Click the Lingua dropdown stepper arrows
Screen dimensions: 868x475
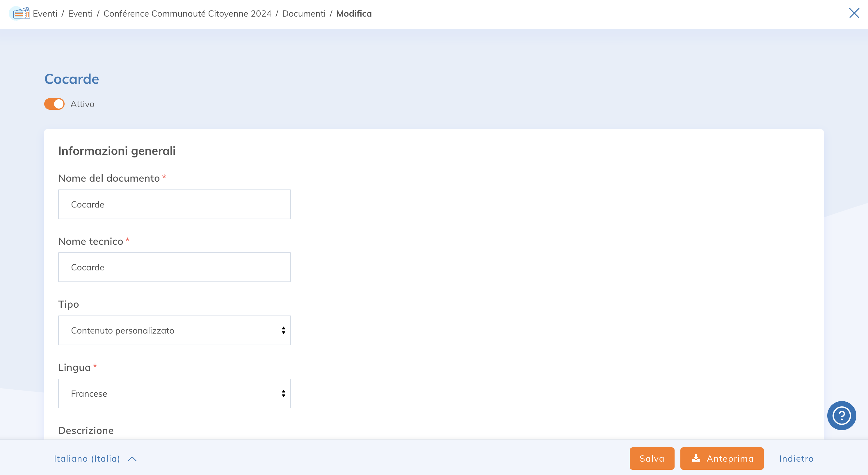(283, 394)
